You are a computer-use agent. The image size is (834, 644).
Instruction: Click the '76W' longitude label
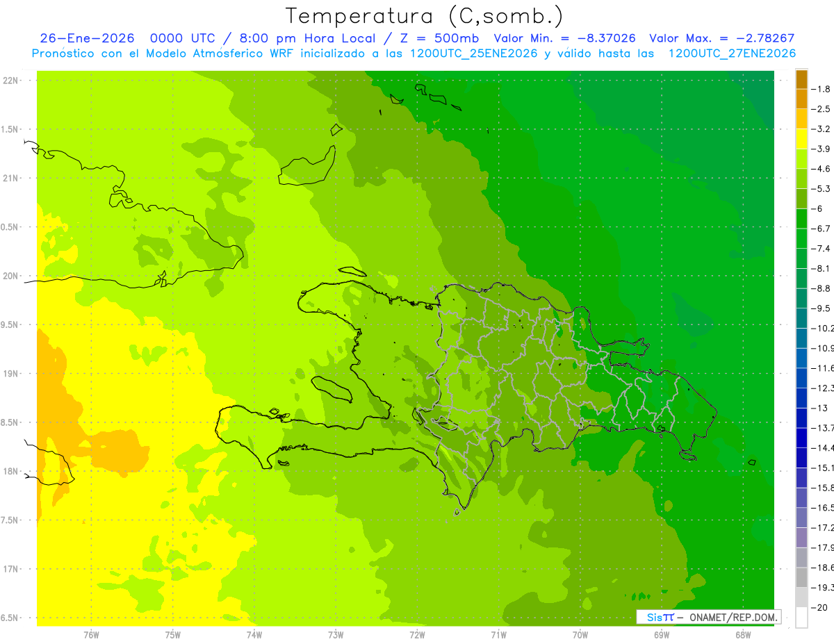pyautogui.click(x=91, y=634)
